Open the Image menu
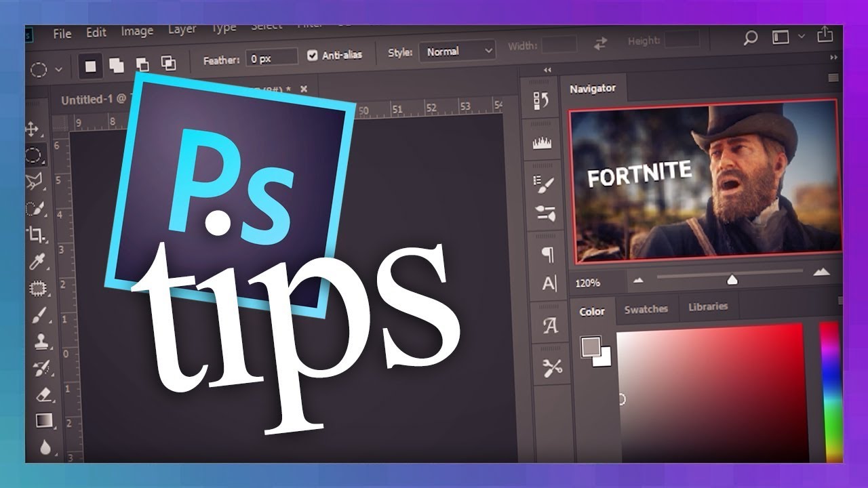 (137, 31)
